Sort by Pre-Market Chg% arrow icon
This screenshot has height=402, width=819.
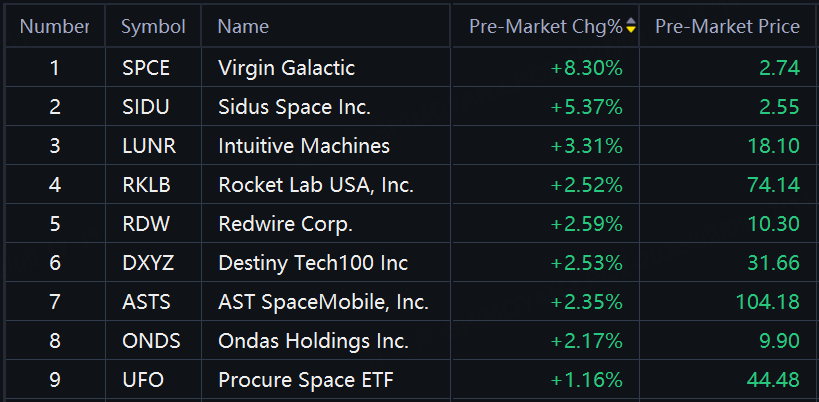pyautogui.click(x=631, y=25)
